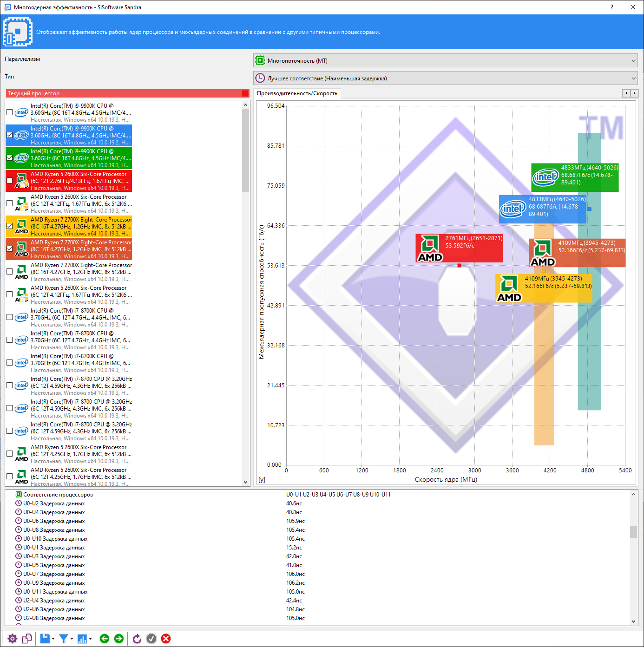
Task: Expand the save icon dropdown arrow
Action: 53,639
